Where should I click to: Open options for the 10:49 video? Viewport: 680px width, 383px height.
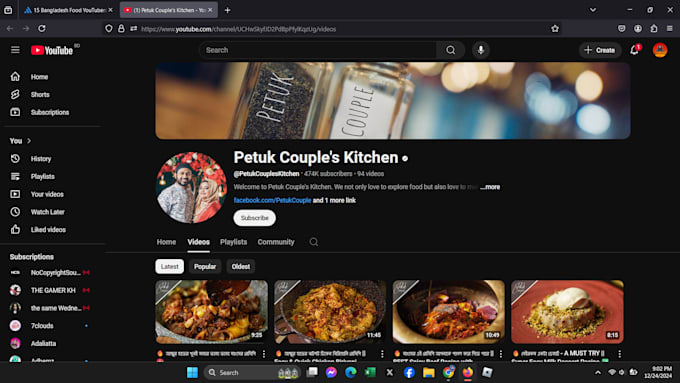(500, 354)
